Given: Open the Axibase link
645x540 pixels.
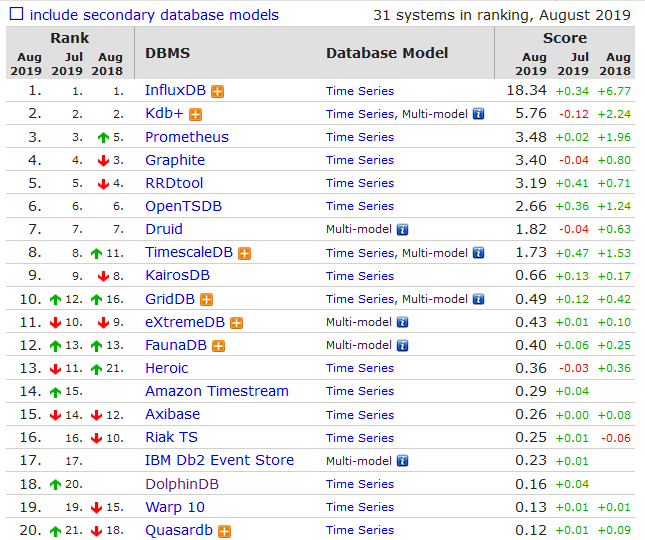Looking at the screenshot, I should point(172,414).
